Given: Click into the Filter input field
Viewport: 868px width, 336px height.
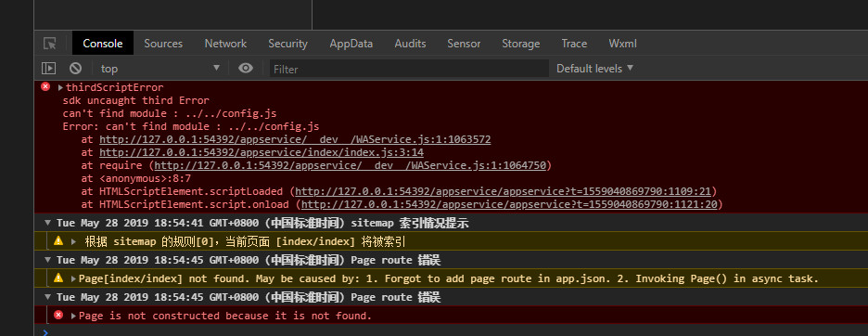Looking at the screenshot, I should (409, 69).
